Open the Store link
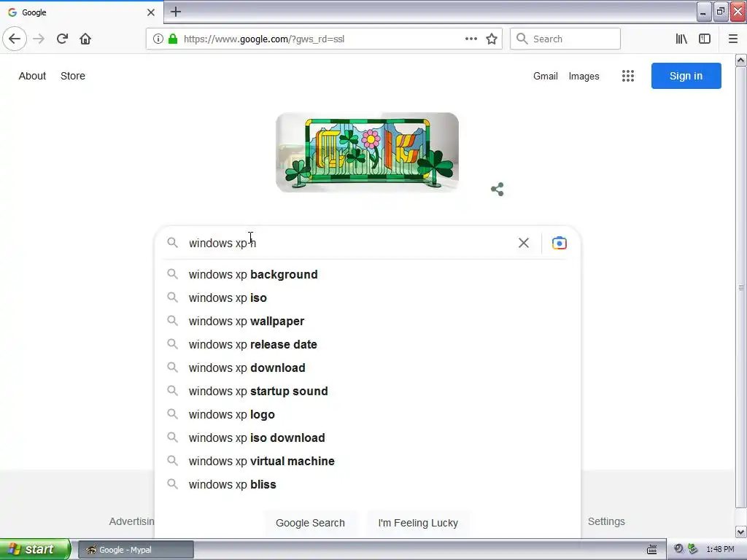Screen dimensions: 747x560 click(73, 76)
